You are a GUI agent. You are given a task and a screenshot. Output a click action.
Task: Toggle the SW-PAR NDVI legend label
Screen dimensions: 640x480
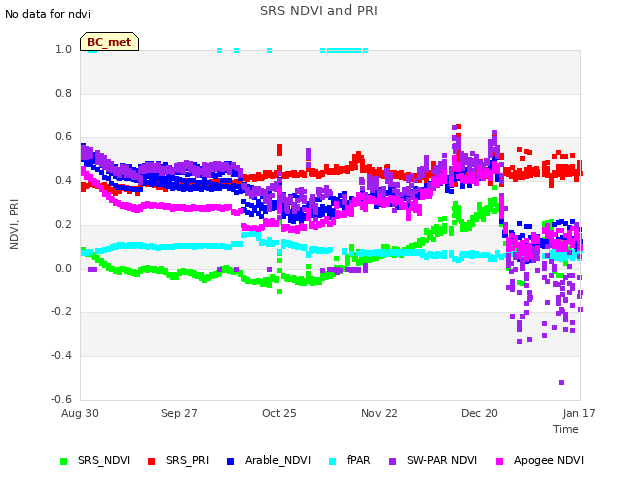[x=442, y=460]
